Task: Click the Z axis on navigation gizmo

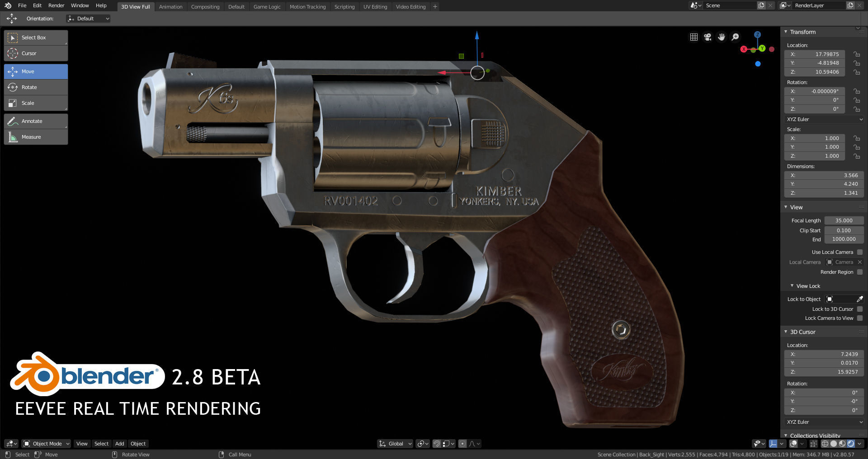Action: 758,35
